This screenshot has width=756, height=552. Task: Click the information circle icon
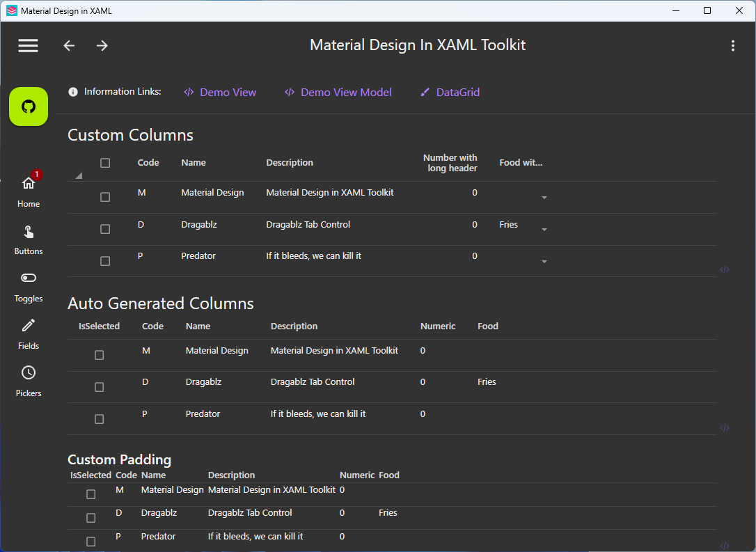pos(73,92)
